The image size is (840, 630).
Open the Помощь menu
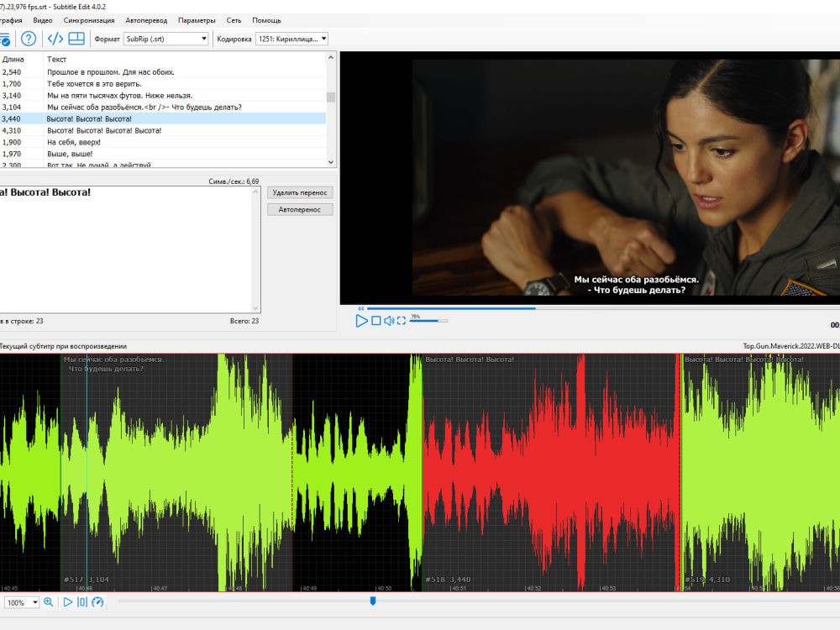tap(266, 20)
